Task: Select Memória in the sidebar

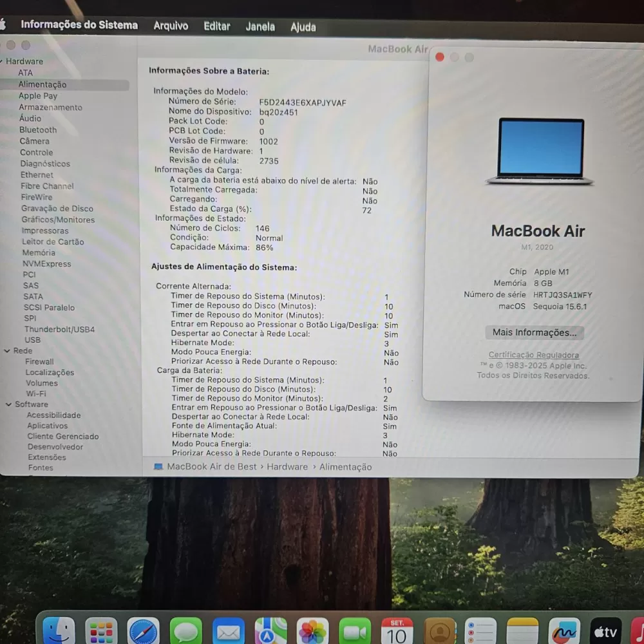Action: click(39, 252)
